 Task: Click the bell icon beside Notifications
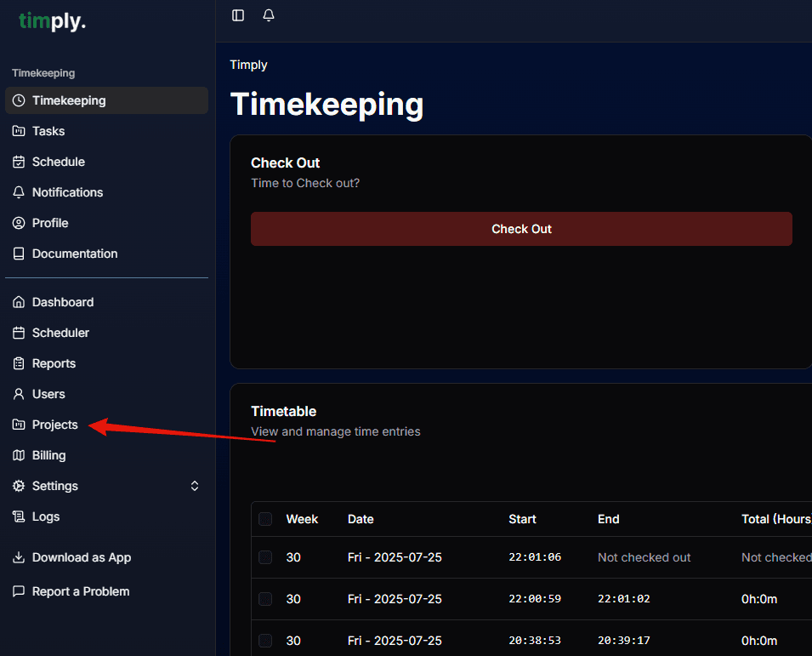(19, 192)
